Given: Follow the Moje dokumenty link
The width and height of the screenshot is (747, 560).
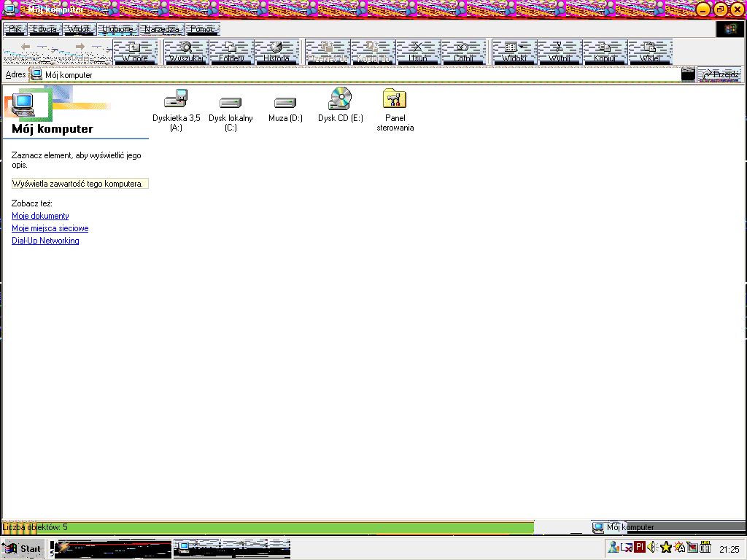Looking at the screenshot, I should point(40,216).
